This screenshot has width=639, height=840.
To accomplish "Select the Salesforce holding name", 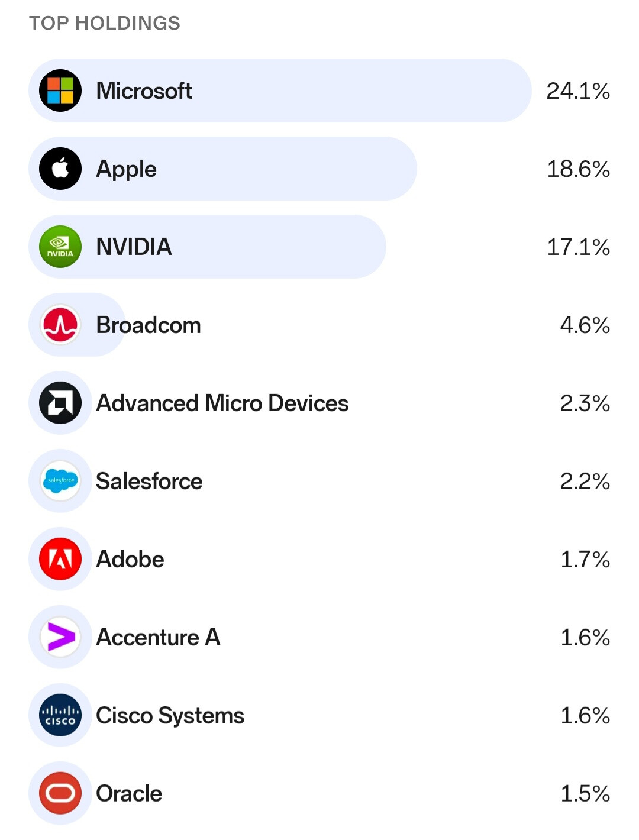I will pos(149,482).
